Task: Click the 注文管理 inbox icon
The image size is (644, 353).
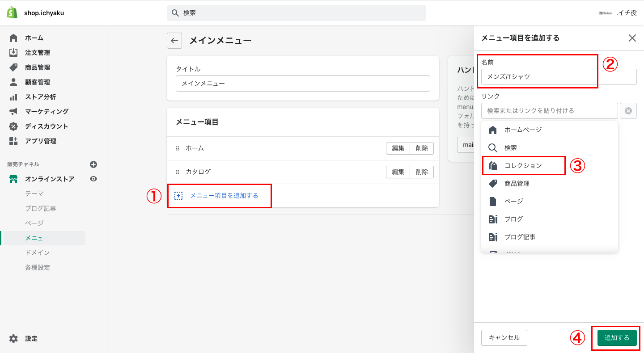Action: tap(13, 53)
